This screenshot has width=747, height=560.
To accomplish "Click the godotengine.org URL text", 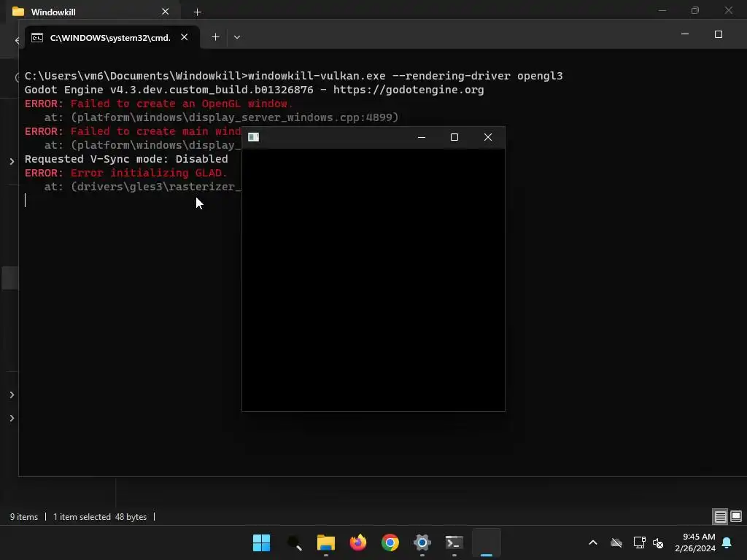I will pos(409,90).
